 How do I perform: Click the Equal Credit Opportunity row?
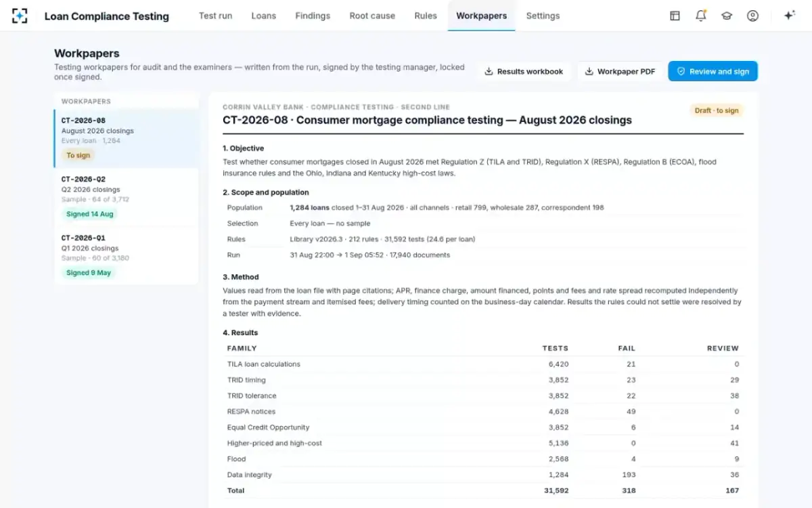483,427
